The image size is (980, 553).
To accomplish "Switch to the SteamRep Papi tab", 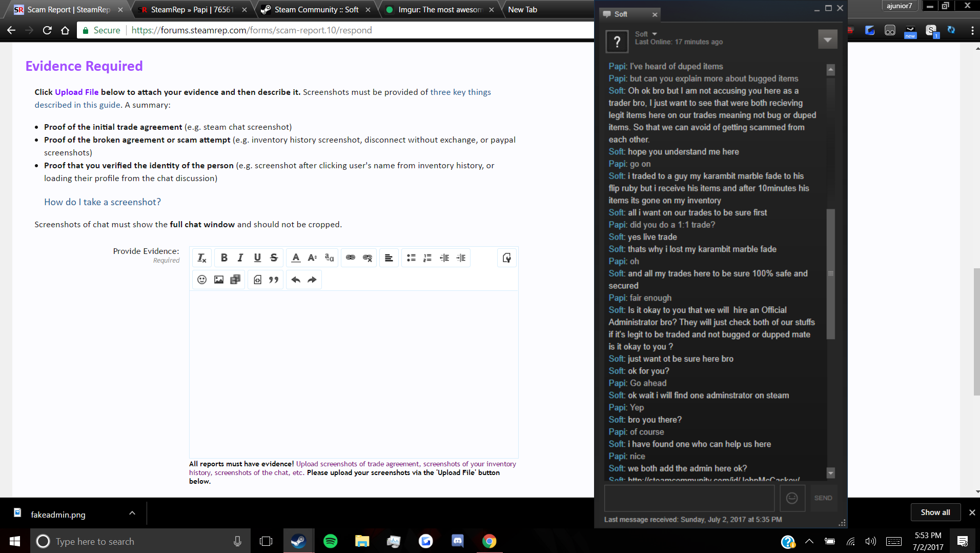I will (x=192, y=9).
